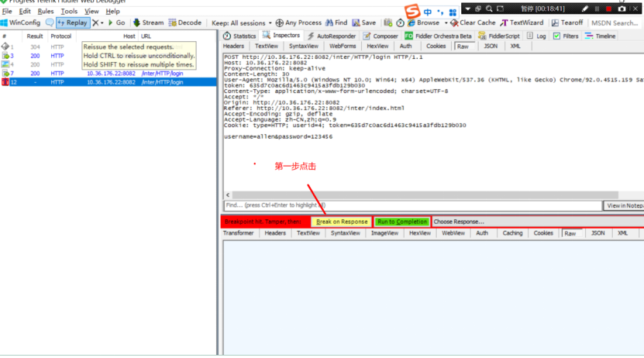Sort by the Result column header

point(35,36)
